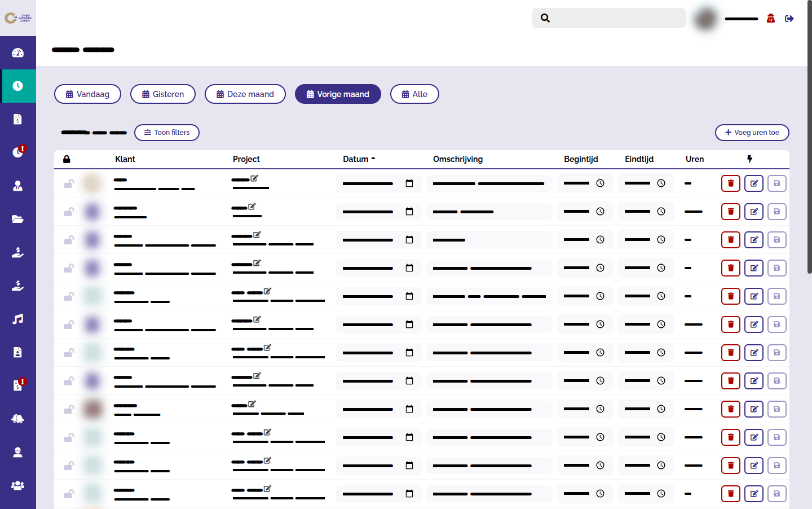Select the clock icon in the sidebar

point(17,86)
